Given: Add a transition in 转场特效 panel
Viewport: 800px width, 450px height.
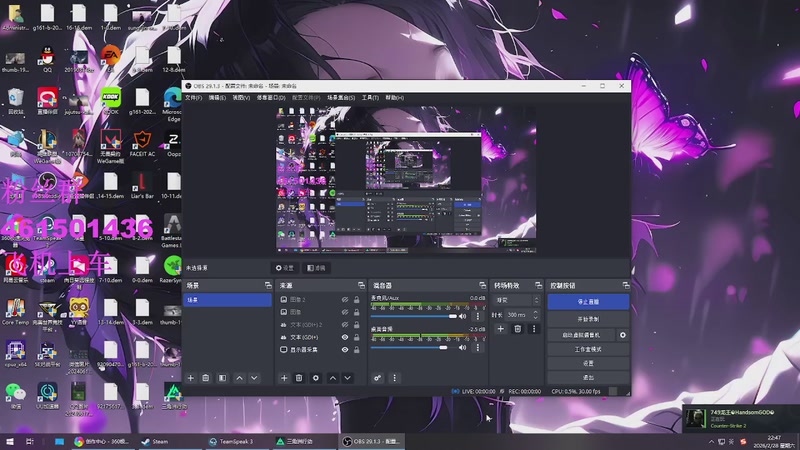Looking at the screenshot, I should pyautogui.click(x=501, y=329).
